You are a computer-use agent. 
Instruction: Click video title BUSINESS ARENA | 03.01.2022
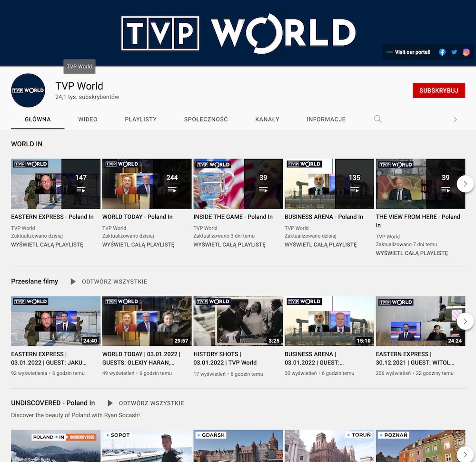(314, 359)
